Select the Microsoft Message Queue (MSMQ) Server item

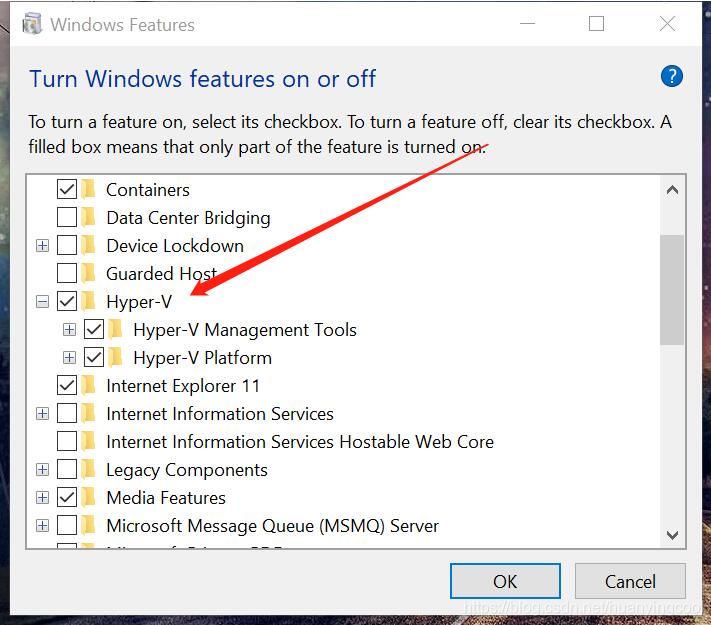pos(272,525)
